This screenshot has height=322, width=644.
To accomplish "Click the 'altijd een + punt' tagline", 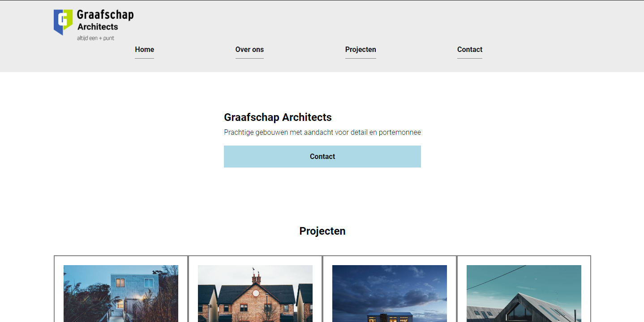I will (x=95, y=38).
